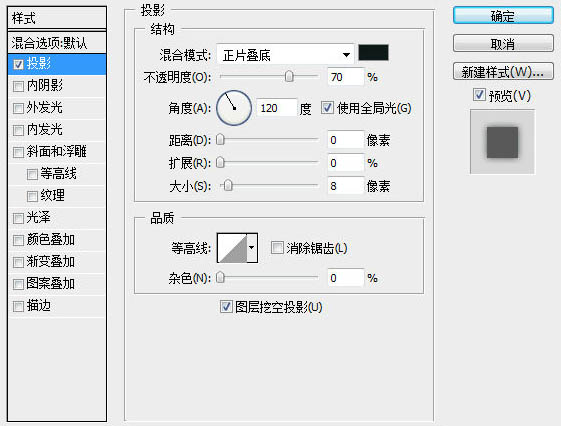This screenshot has height=426, width=561.
Task: Select the 颜色叠加 style row label
Action: point(50,239)
